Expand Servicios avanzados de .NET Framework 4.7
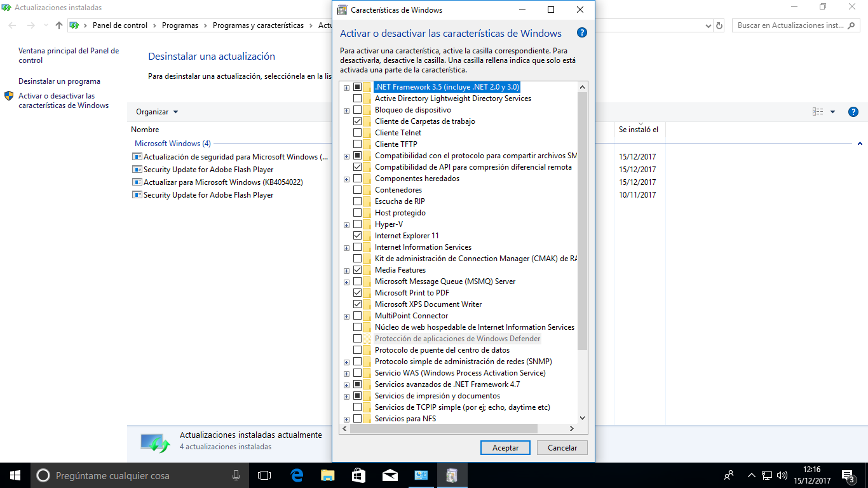The image size is (868, 488). click(346, 385)
